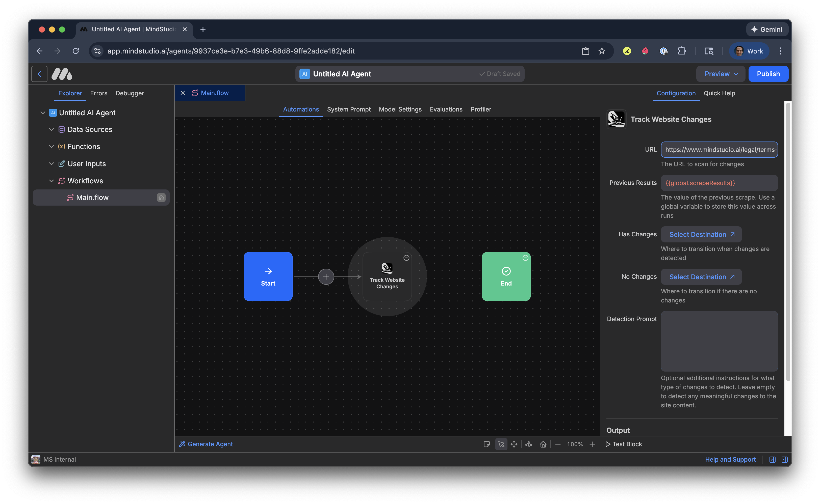Switch to the System Prompt tab
This screenshot has width=820, height=504.
[x=349, y=109]
